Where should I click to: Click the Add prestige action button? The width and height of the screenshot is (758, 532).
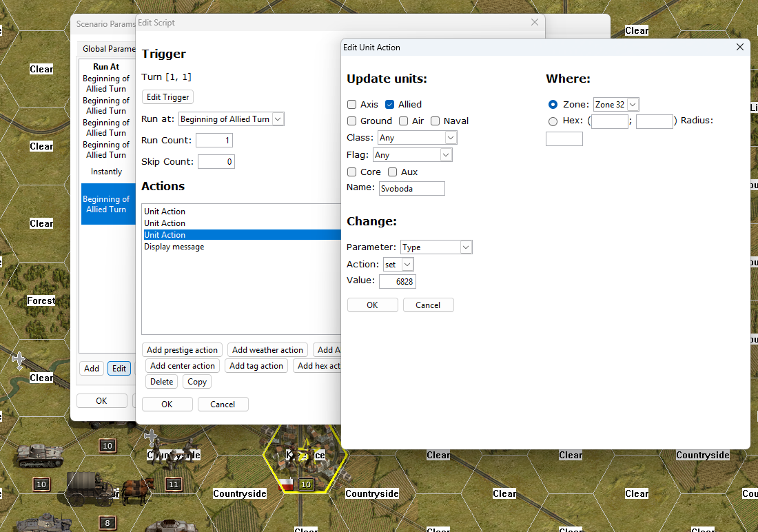(x=182, y=350)
